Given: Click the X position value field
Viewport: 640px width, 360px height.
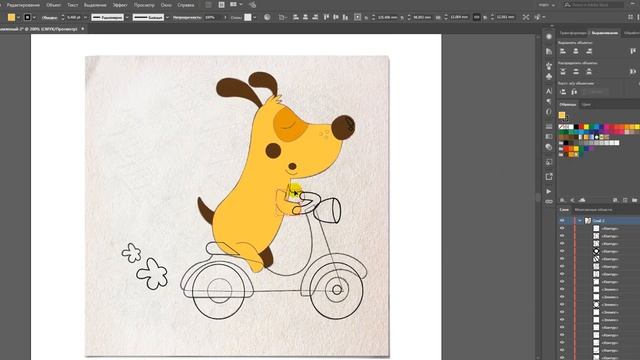Looking at the screenshot, I should (x=387, y=18).
